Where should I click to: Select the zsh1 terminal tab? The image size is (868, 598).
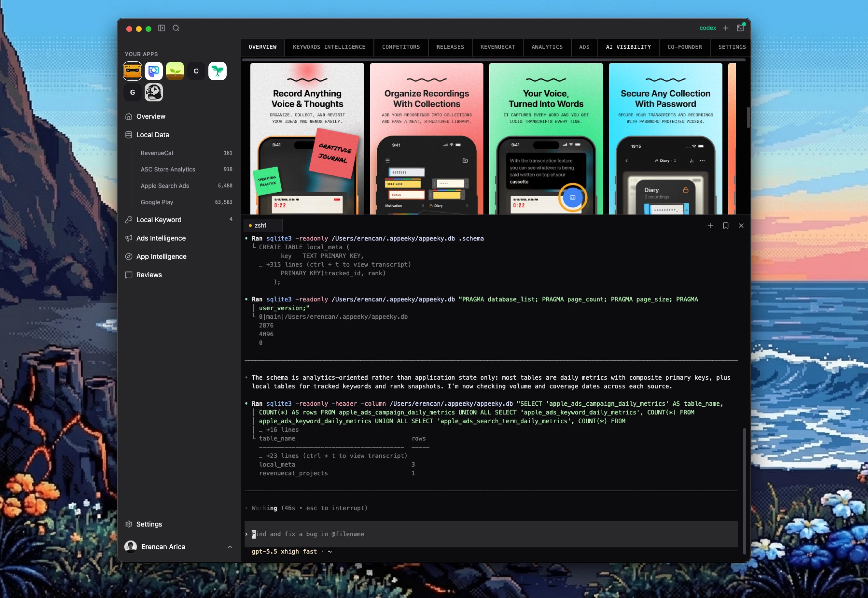[263, 226]
